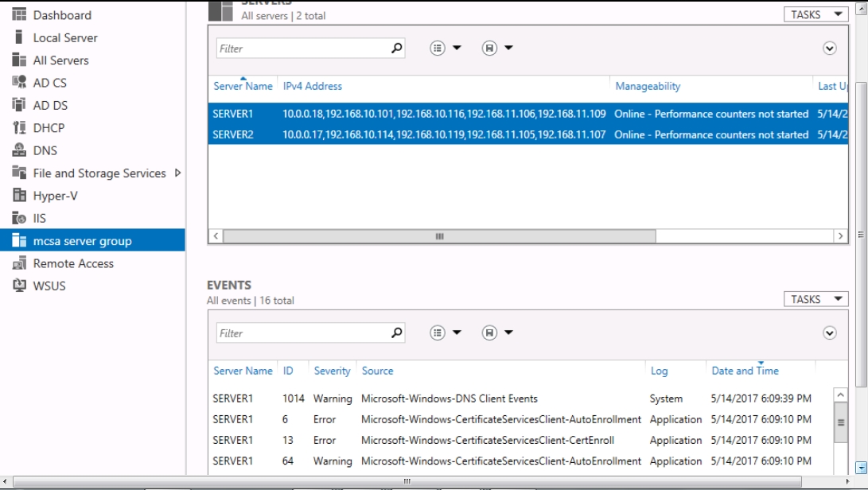Select the SERVER2 row in servers list
This screenshot has height=490, width=868.
[528, 134]
